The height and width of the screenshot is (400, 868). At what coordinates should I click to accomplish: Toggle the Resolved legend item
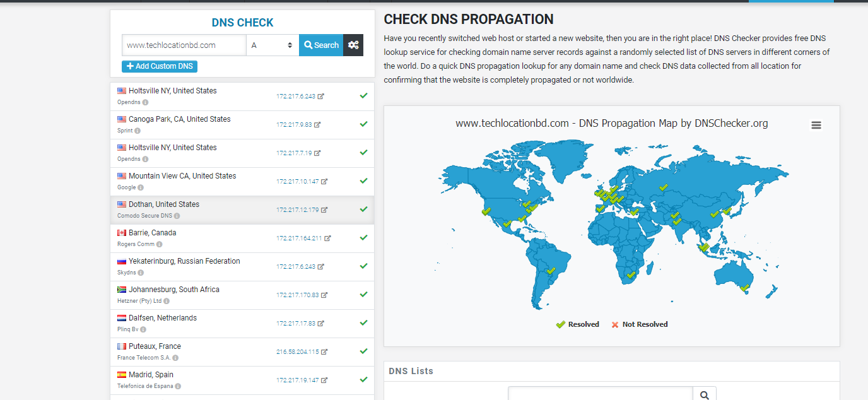pyautogui.click(x=577, y=324)
